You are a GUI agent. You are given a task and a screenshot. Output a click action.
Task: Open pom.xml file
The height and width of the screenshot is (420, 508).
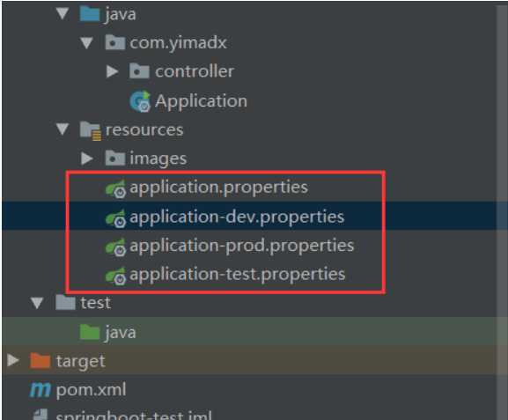(x=91, y=390)
